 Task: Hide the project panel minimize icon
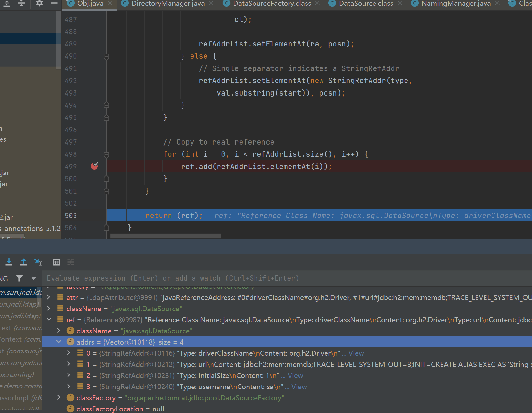click(x=54, y=4)
